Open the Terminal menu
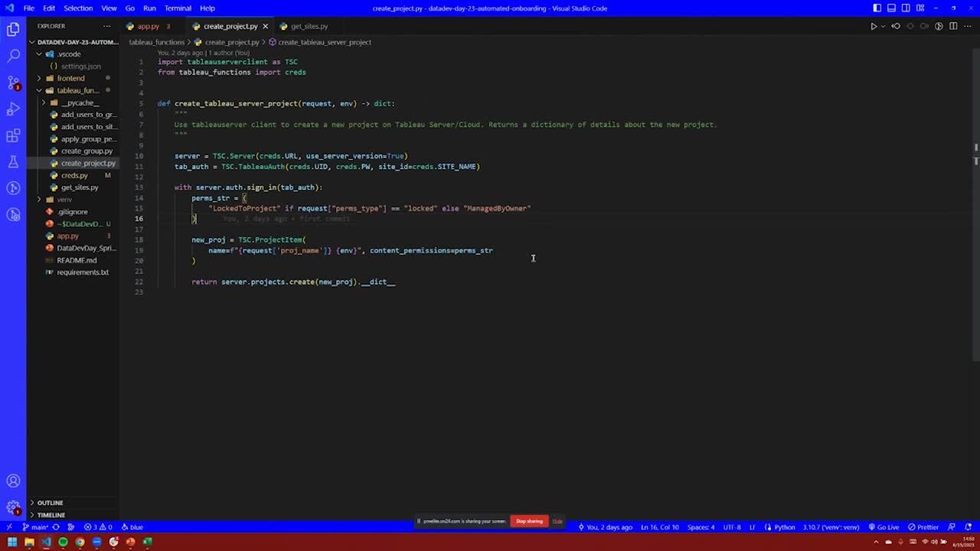 [178, 8]
